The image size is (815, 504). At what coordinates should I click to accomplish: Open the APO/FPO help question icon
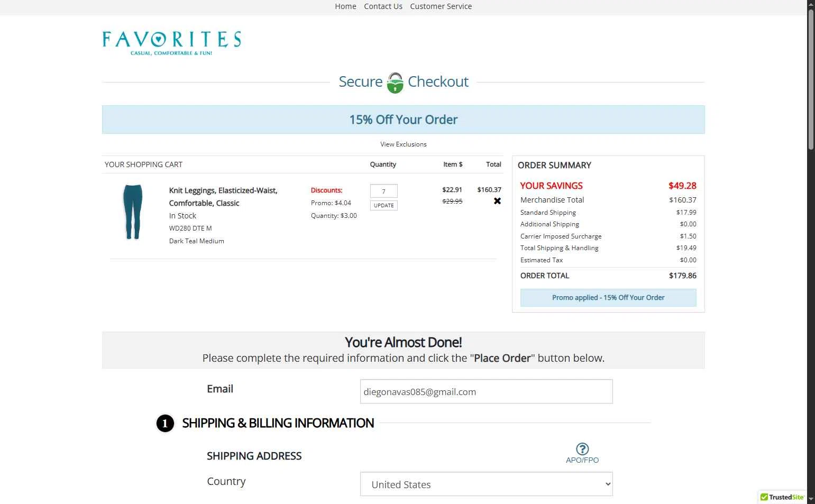tap(582, 449)
